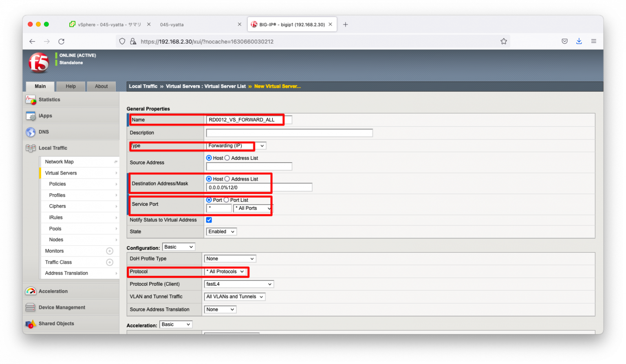Open the Statistics section in sidebar
This screenshot has height=364, width=626.
point(31,99)
